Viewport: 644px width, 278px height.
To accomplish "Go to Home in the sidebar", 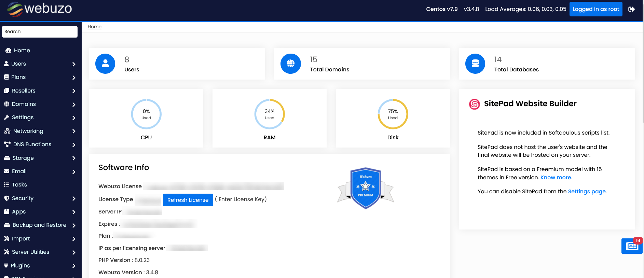I will 22,51.
